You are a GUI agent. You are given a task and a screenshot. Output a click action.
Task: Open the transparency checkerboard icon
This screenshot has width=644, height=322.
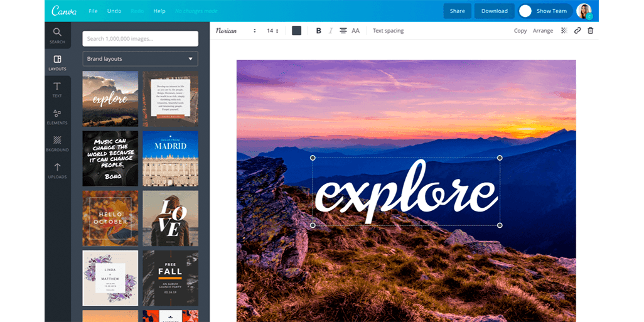[x=564, y=30]
